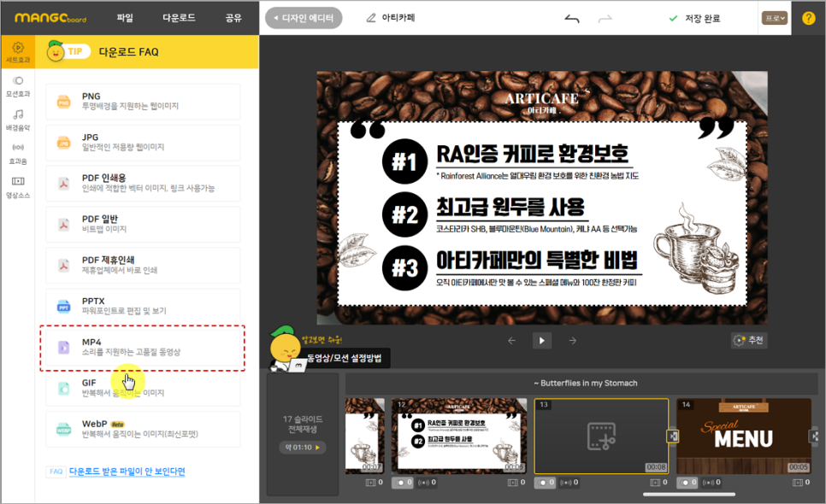Viewport: 826px width, 504px height.
Task: Click the PPTX file icon
Action: pyautogui.click(x=64, y=306)
